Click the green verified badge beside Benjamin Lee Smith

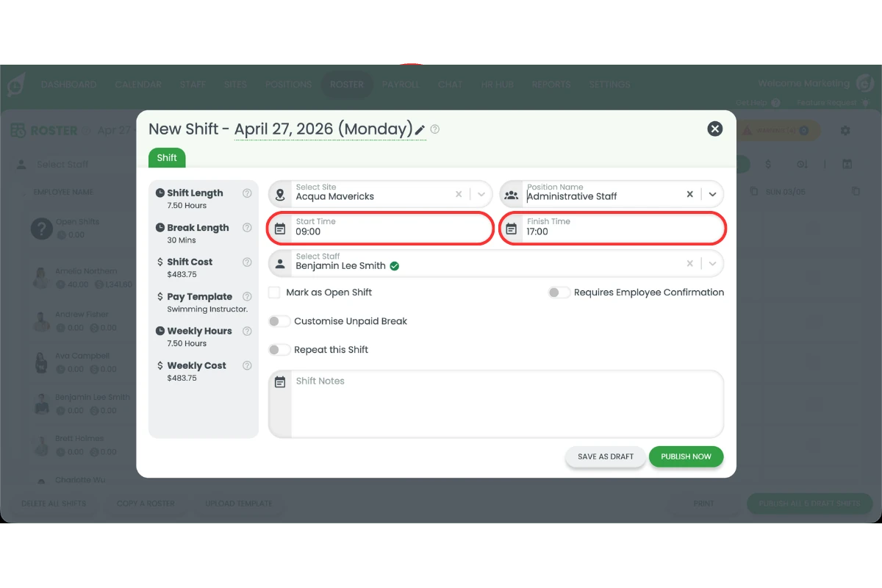coord(395,266)
